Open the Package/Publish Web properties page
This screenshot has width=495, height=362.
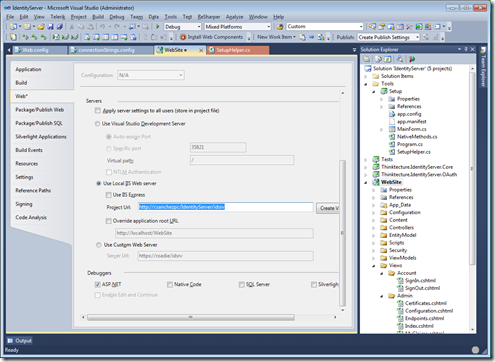39,110
